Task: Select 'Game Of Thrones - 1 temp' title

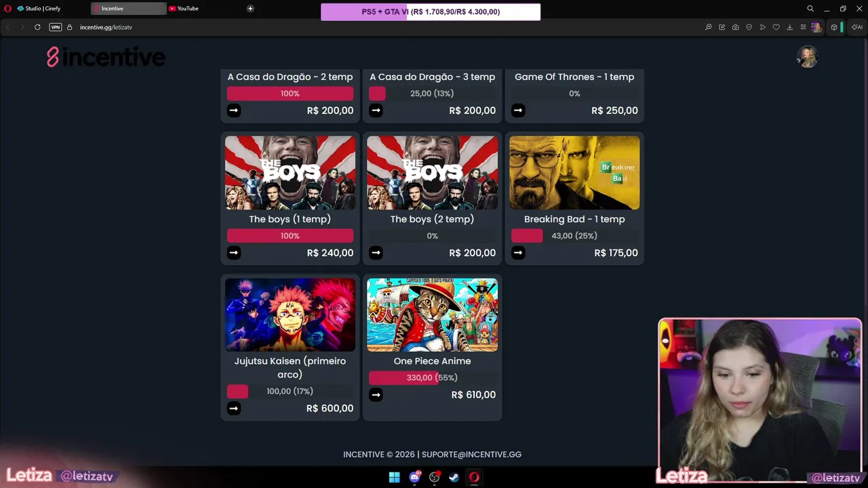Action: 574,77
